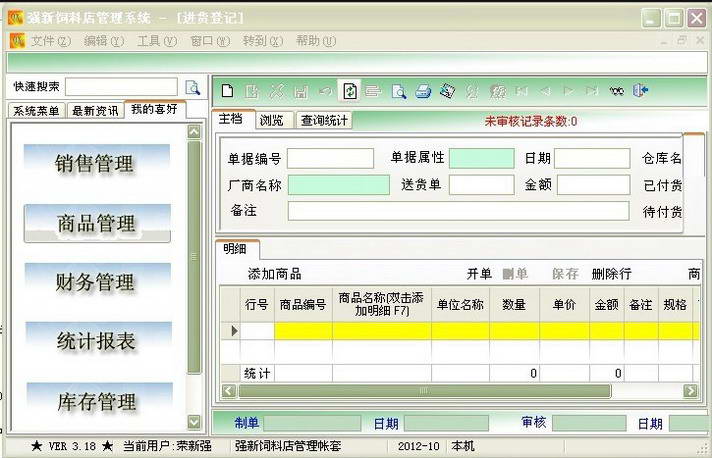This screenshot has height=458, width=712.
Task: Click the 单据编号 input field
Action: (330, 158)
